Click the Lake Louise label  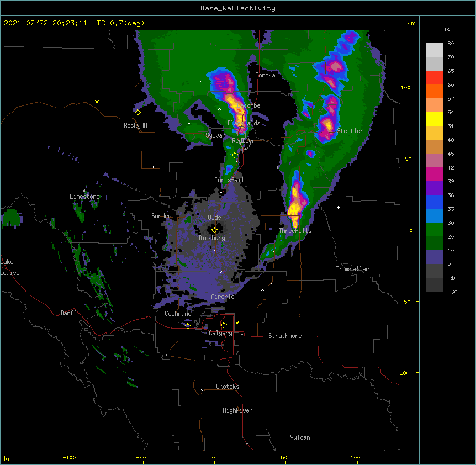pos(9,267)
